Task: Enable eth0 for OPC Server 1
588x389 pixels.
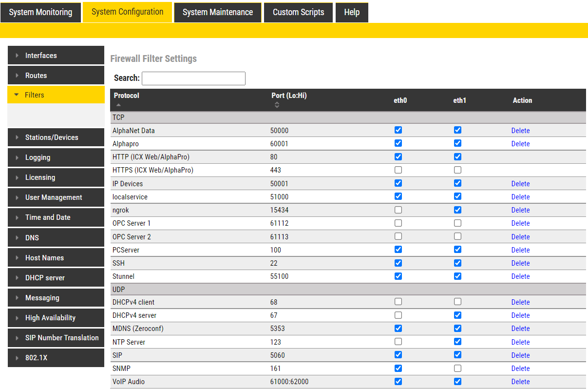Action: coord(398,223)
